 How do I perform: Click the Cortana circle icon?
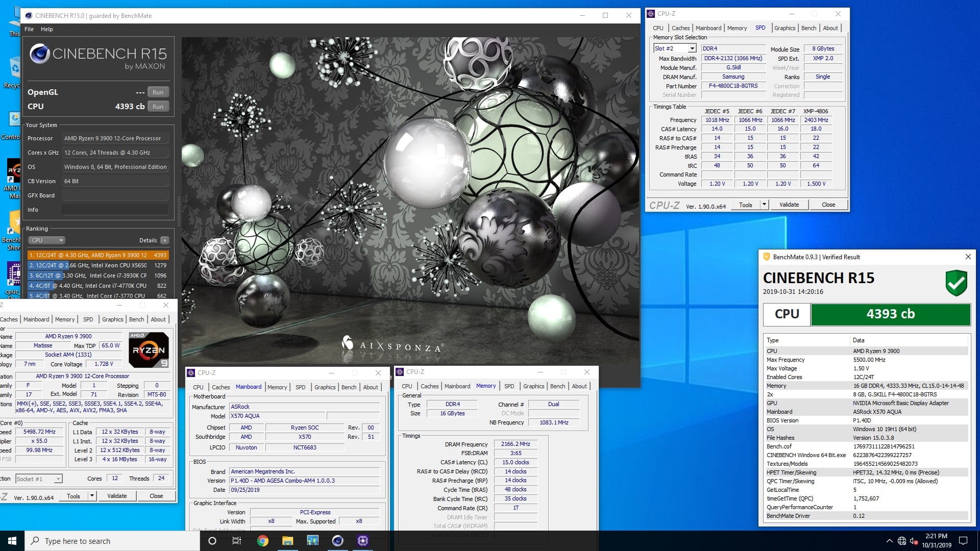[212, 541]
